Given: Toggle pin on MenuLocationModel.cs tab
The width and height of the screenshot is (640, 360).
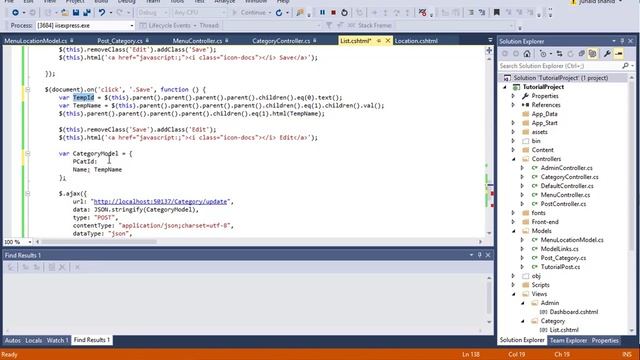Looking at the screenshot, I should pyautogui.click(x=72, y=40).
